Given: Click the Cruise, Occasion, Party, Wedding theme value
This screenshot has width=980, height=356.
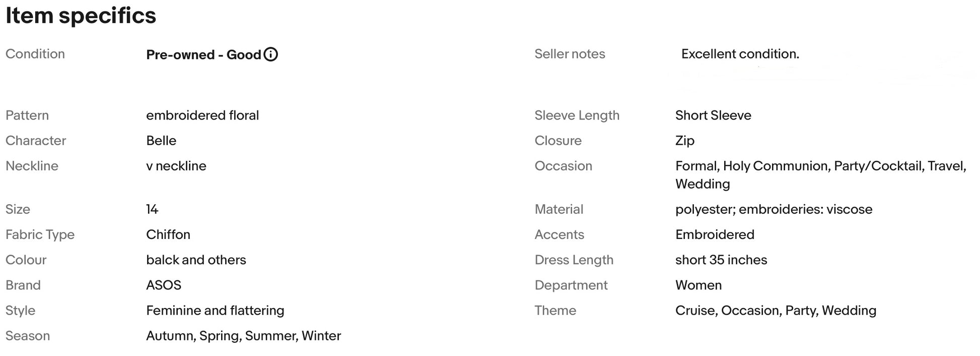Looking at the screenshot, I should point(776,310).
